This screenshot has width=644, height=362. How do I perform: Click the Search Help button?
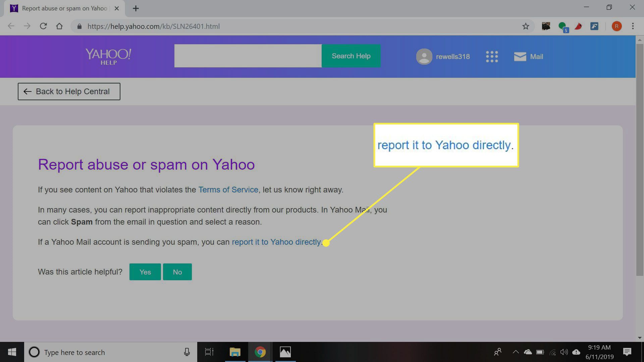coord(351,56)
